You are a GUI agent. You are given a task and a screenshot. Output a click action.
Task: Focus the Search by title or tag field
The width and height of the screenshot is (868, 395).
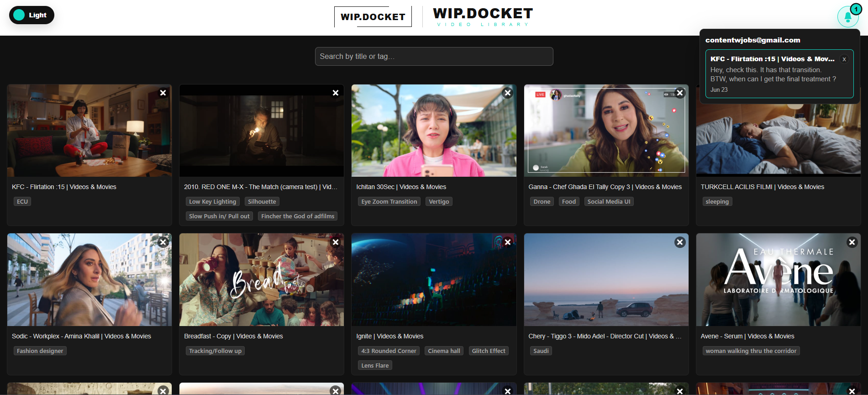point(434,56)
